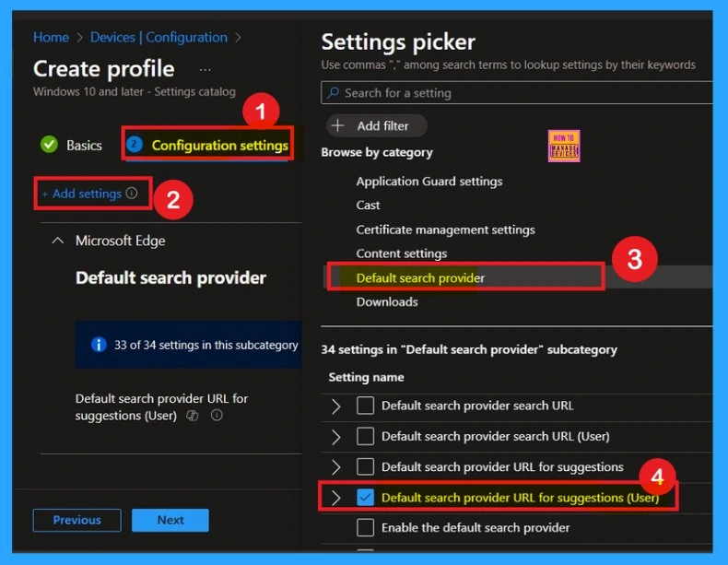Click the info icon beside suggestions (User) setting
Viewport: 728px width, 565px height.
(x=217, y=415)
